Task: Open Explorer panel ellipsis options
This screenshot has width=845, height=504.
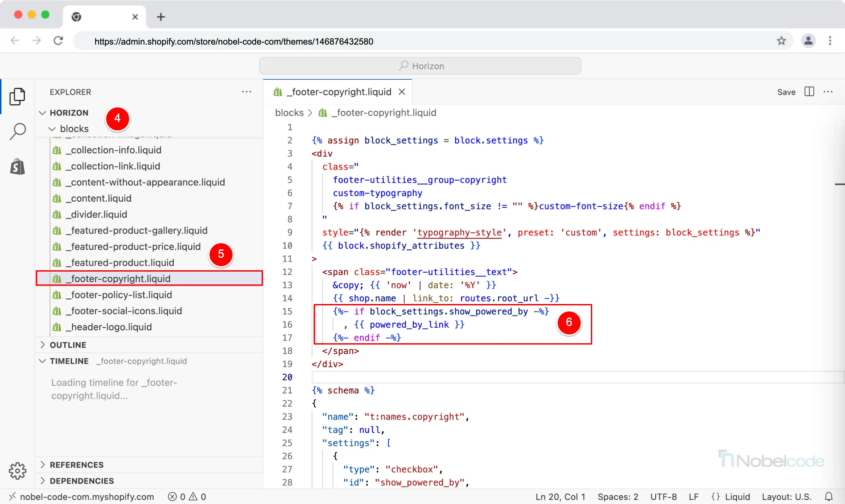Action: pos(246,92)
